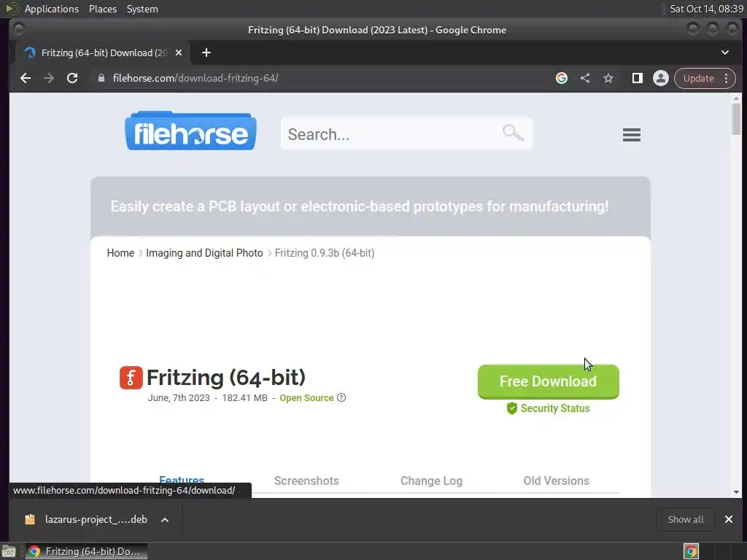Click the Fritzing (64-bit) title heading
This screenshot has width=747, height=560.
click(x=226, y=378)
